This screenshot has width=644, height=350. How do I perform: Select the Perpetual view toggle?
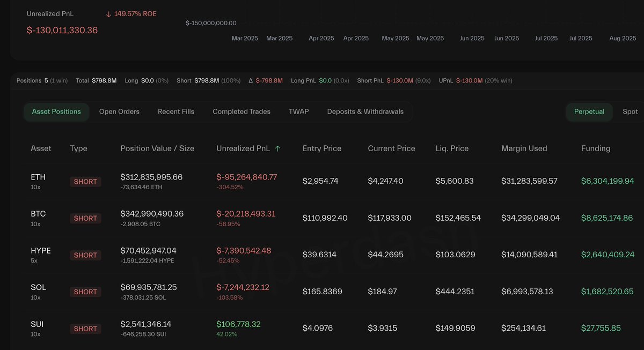(x=589, y=111)
